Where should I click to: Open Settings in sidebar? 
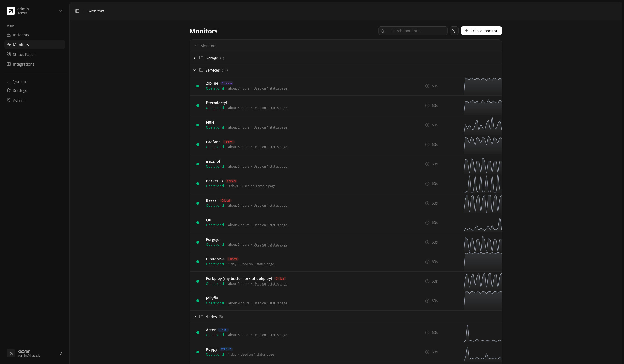[35, 90]
